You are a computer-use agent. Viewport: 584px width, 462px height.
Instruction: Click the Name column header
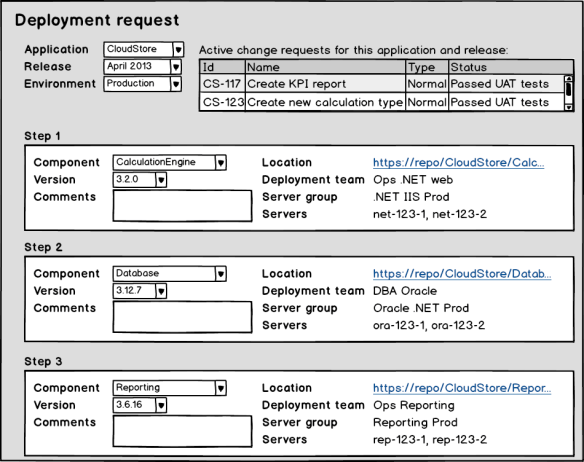coord(326,67)
